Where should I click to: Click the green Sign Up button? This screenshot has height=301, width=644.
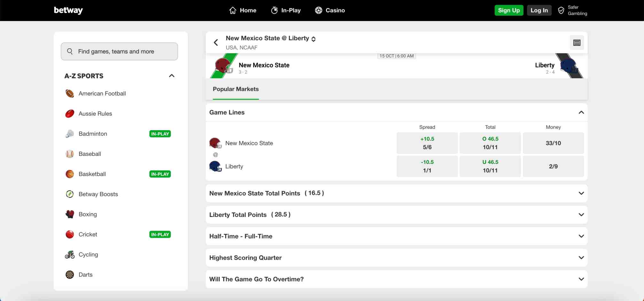509,10
